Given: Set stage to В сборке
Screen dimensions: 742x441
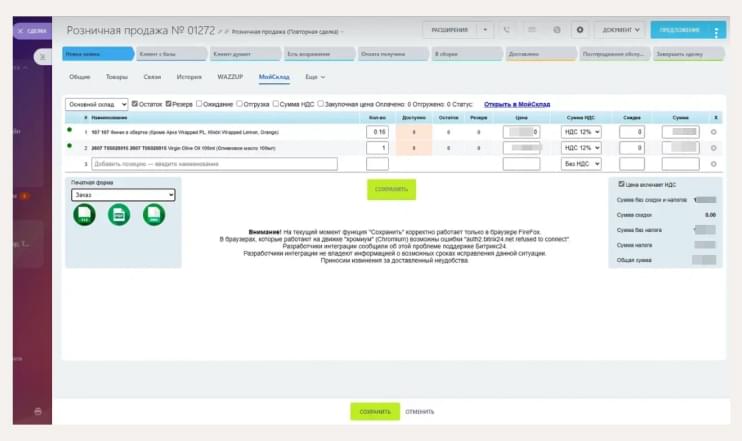Looking at the screenshot, I should coord(467,54).
